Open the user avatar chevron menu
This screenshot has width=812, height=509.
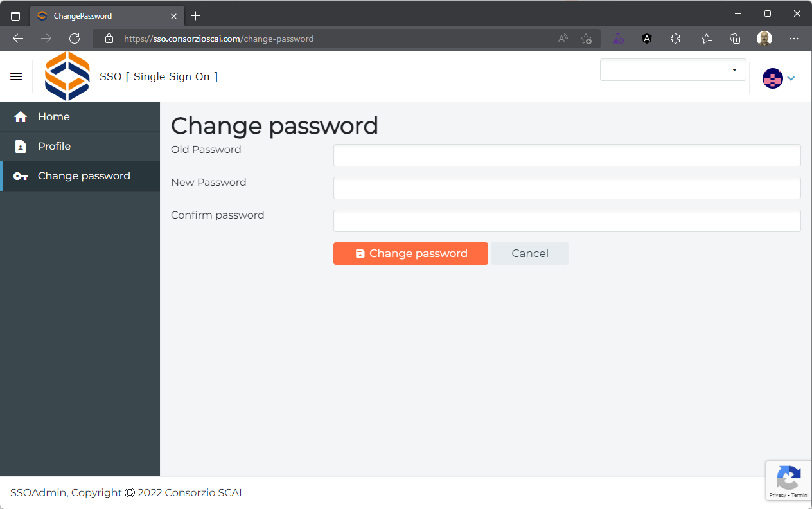pos(791,78)
